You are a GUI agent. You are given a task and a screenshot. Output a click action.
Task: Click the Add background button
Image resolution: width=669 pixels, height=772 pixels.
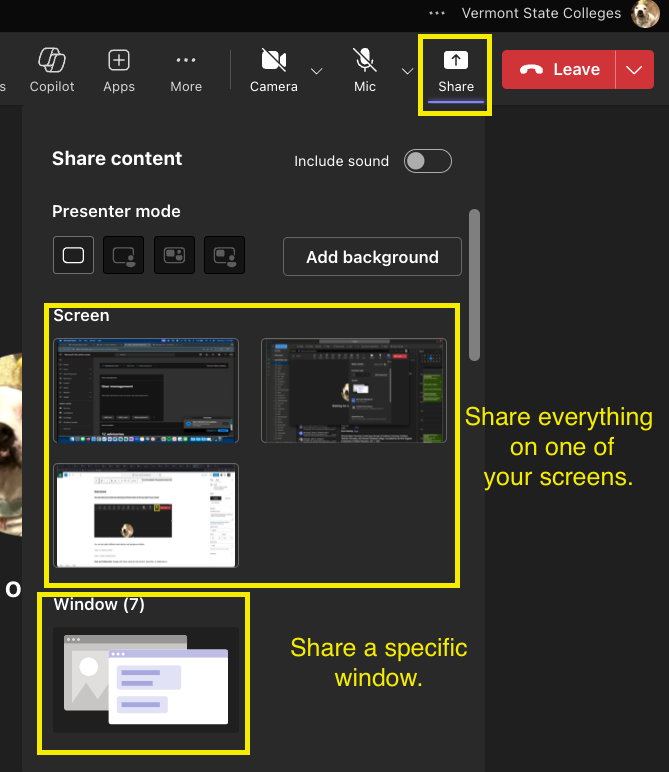coord(372,257)
